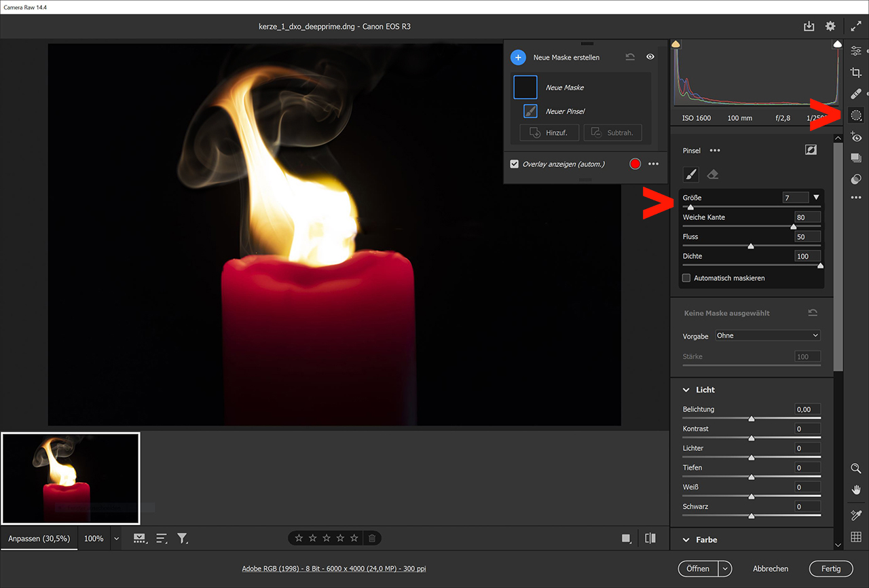
Task: Select the Red Eye removal tool
Action: tap(856, 137)
